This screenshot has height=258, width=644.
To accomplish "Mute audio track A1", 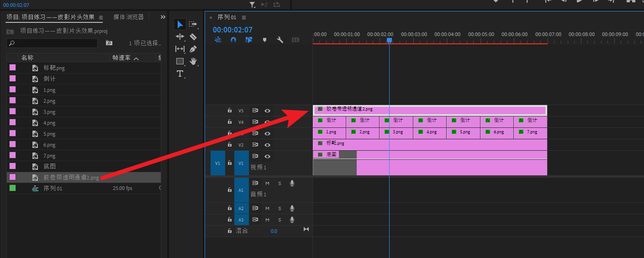I will click(x=268, y=183).
